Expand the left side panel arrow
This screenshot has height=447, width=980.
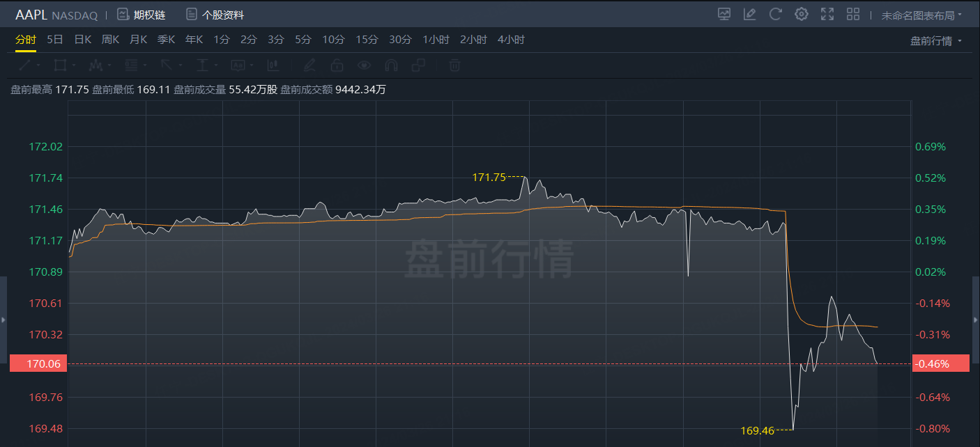coord(3,320)
